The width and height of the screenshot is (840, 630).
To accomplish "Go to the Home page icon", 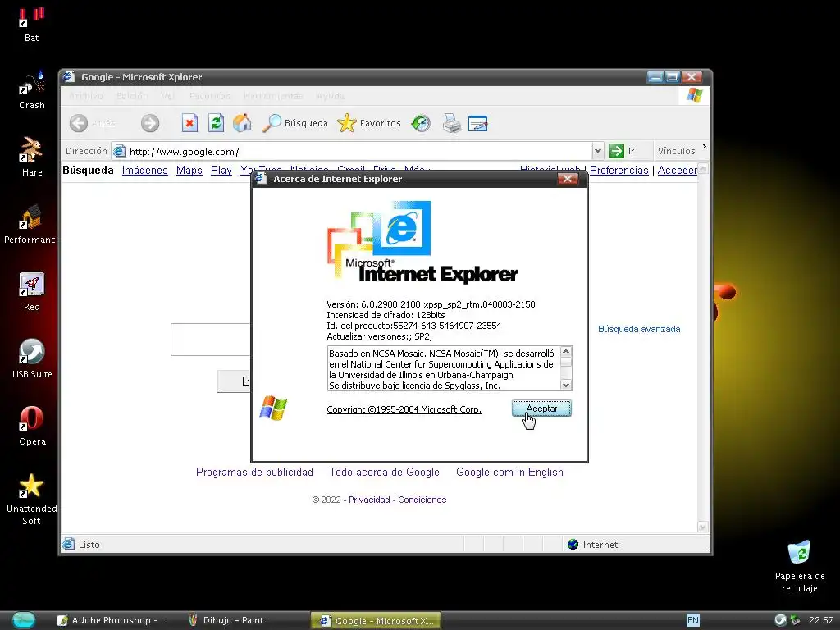I will tap(242, 123).
